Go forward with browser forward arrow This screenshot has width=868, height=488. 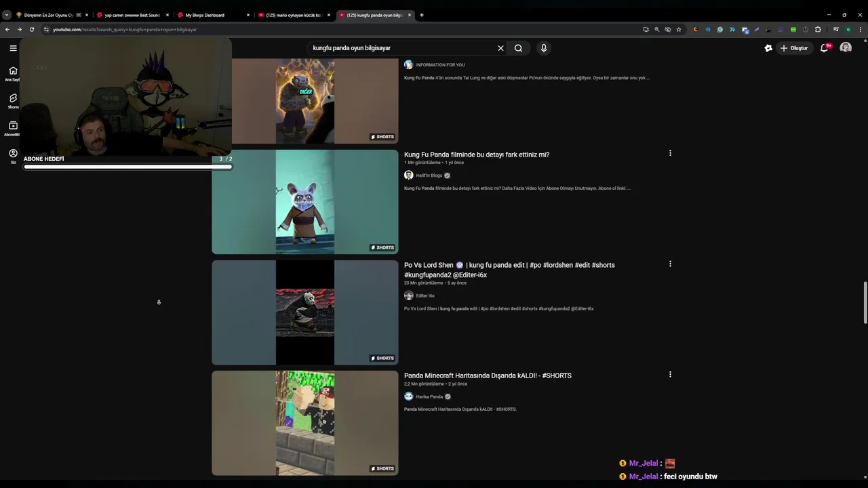(x=19, y=29)
